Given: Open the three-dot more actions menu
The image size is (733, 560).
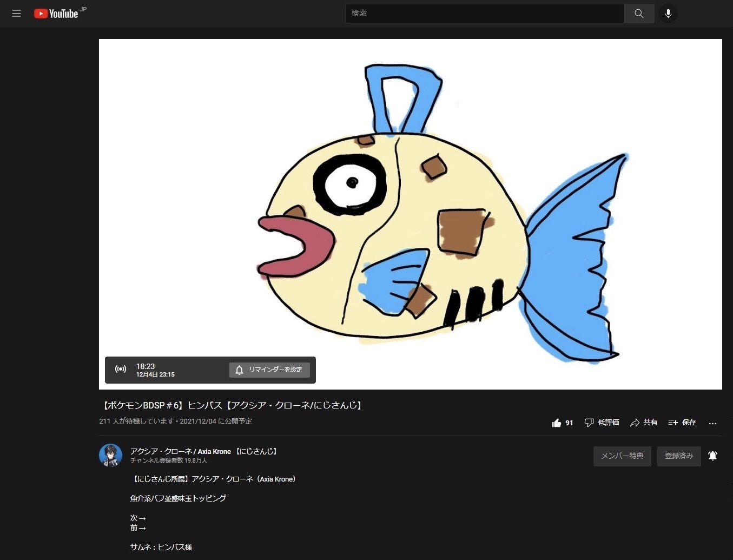Looking at the screenshot, I should click(712, 423).
